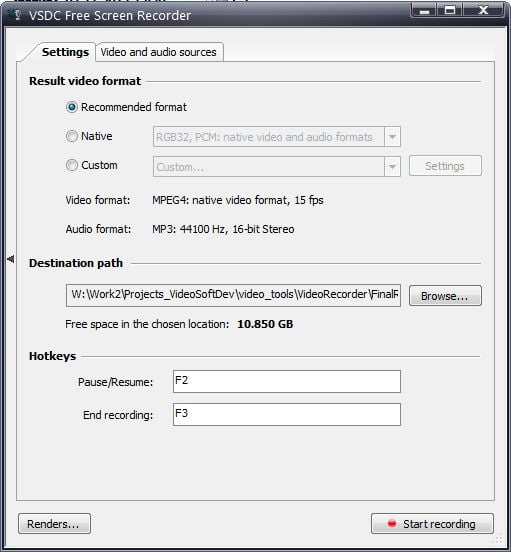
Task: Click the Start recording button
Action: point(432,523)
